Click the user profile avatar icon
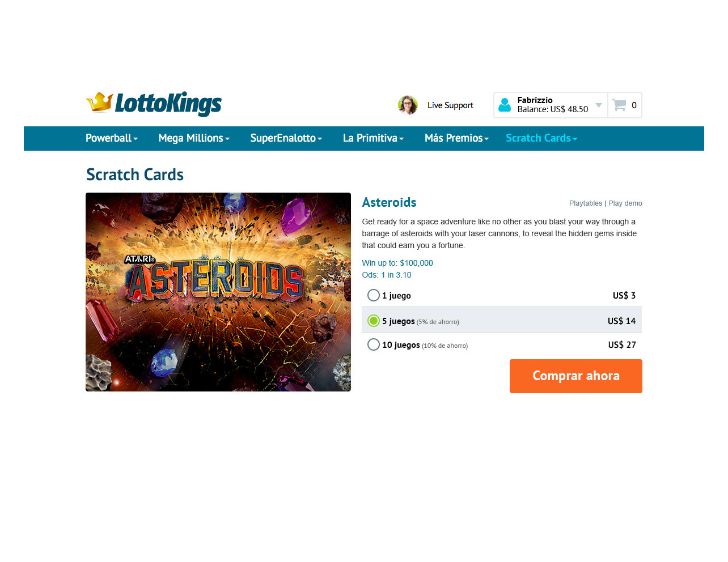 coord(505,105)
